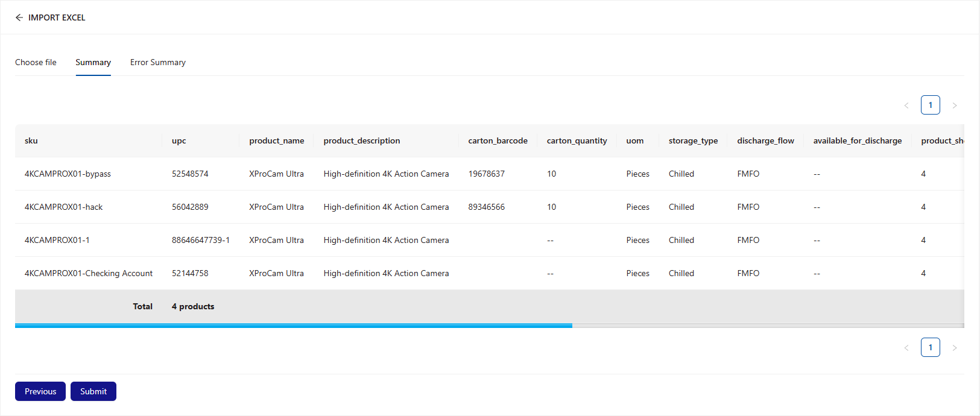The height and width of the screenshot is (416, 980).
Task: Click upc value 52548574
Action: click(x=190, y=174)
